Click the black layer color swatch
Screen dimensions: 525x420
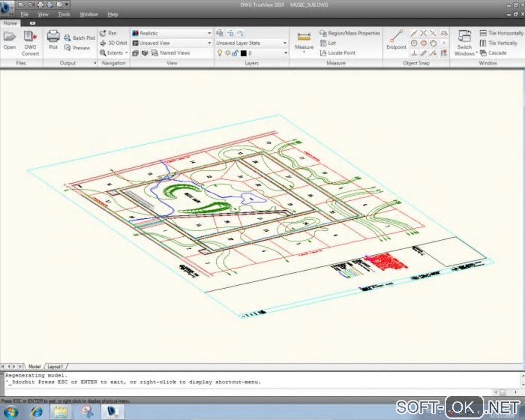coord(243,53)
